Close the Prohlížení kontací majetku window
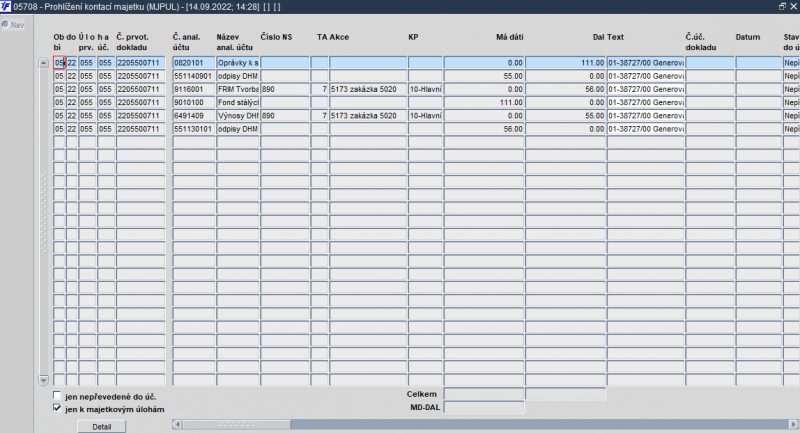 pyautogui.click(x=793, y=6)
